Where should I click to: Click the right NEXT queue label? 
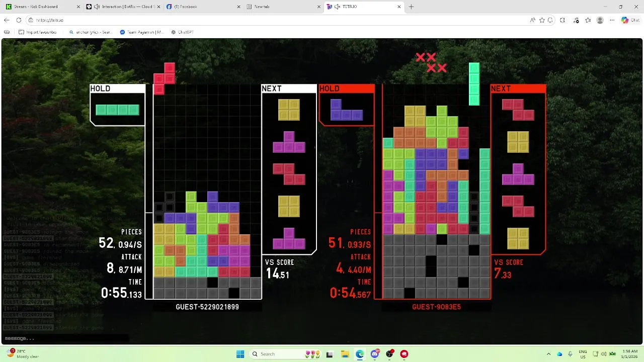point(501,88)
